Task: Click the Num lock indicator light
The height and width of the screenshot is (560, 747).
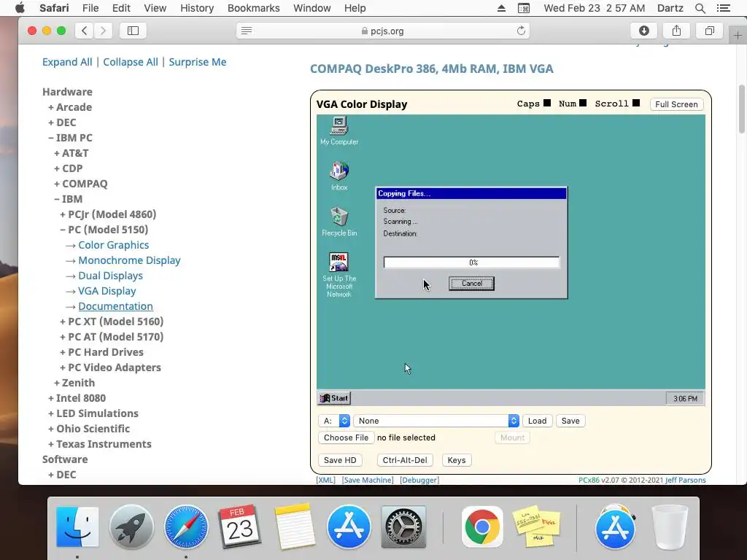Action: 583,103
